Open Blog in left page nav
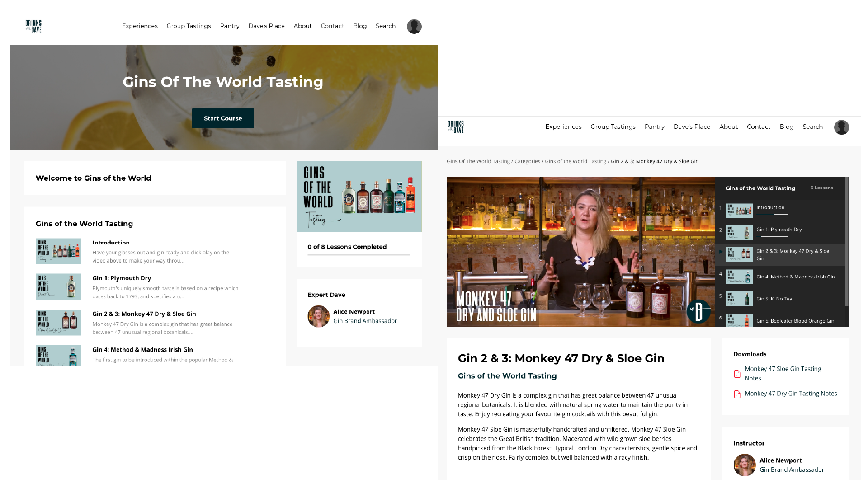 (360, 26)
